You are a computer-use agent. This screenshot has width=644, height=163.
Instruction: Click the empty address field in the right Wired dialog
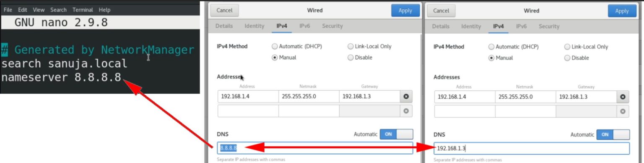coord(465,111)
